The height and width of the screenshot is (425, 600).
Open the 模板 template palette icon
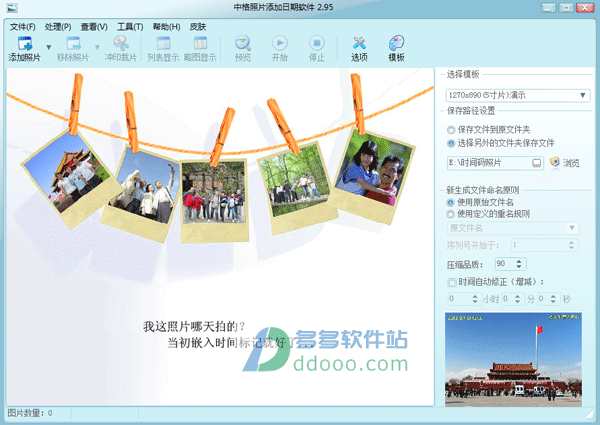point(396,43)
